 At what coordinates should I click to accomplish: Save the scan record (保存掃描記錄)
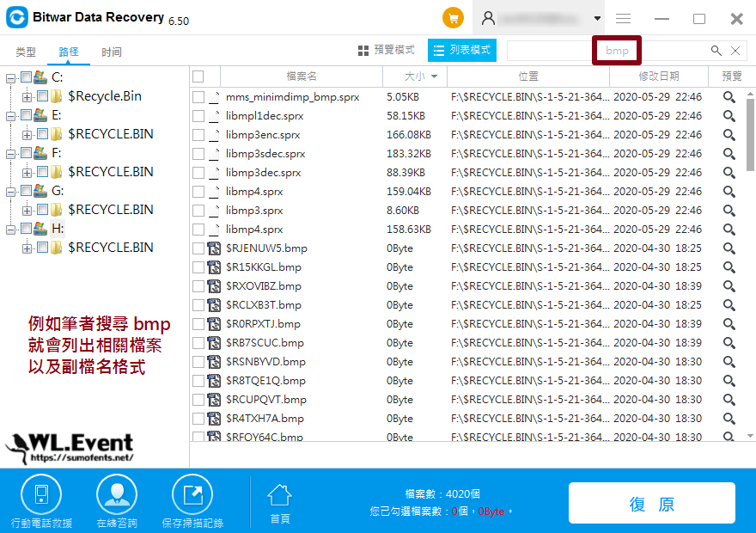coord(192,501)
